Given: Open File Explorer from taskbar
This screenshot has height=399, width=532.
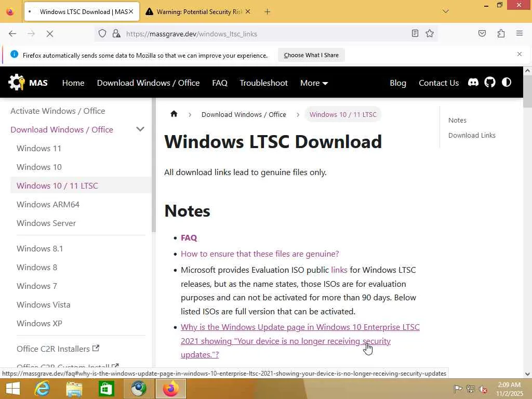Looking at the screenshot, I should click(74, 389).
